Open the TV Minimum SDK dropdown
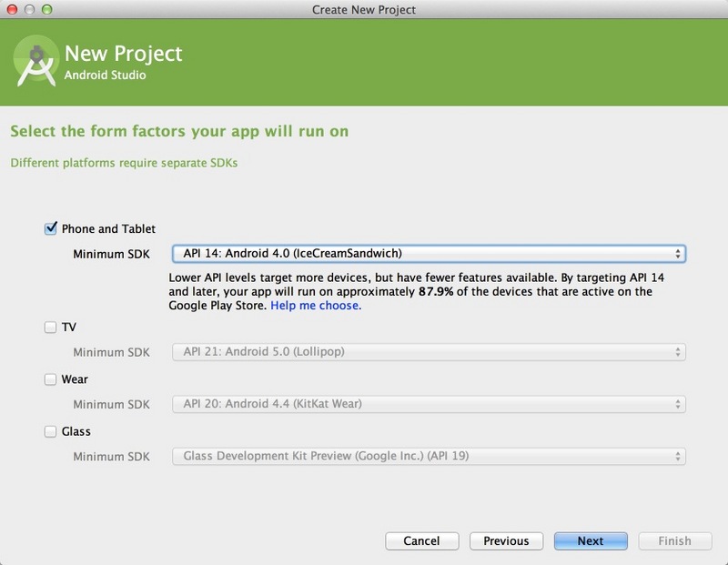The height and width of the screenshot is (565, 728). [429, 352]
